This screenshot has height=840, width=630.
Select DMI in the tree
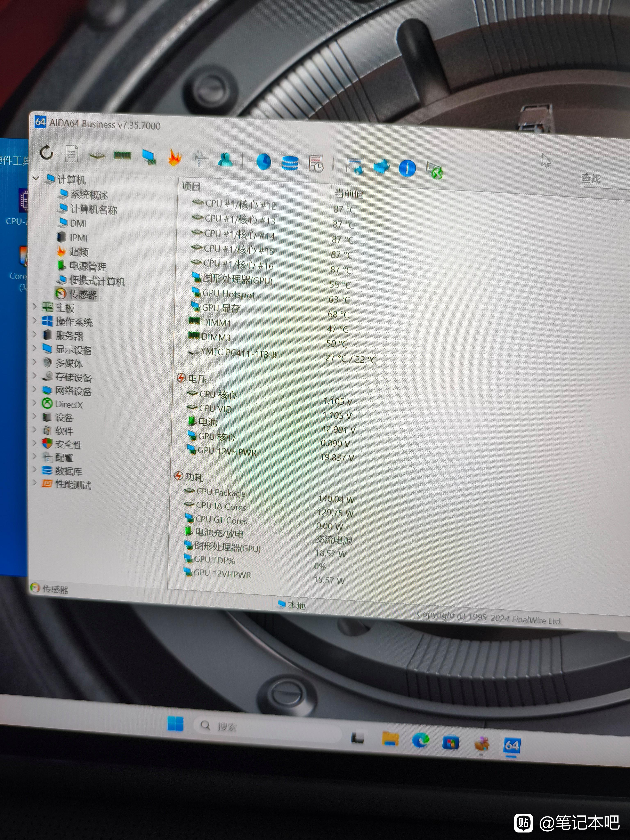(72, 223)
